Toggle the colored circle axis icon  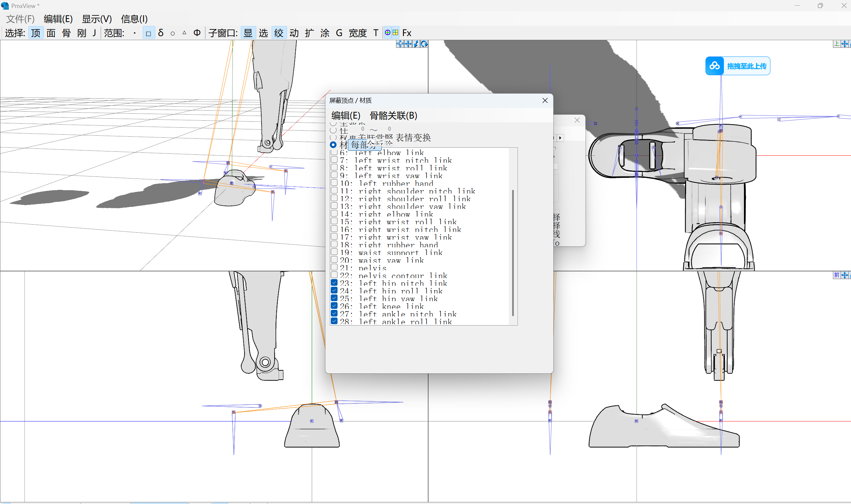coord(387,33)
